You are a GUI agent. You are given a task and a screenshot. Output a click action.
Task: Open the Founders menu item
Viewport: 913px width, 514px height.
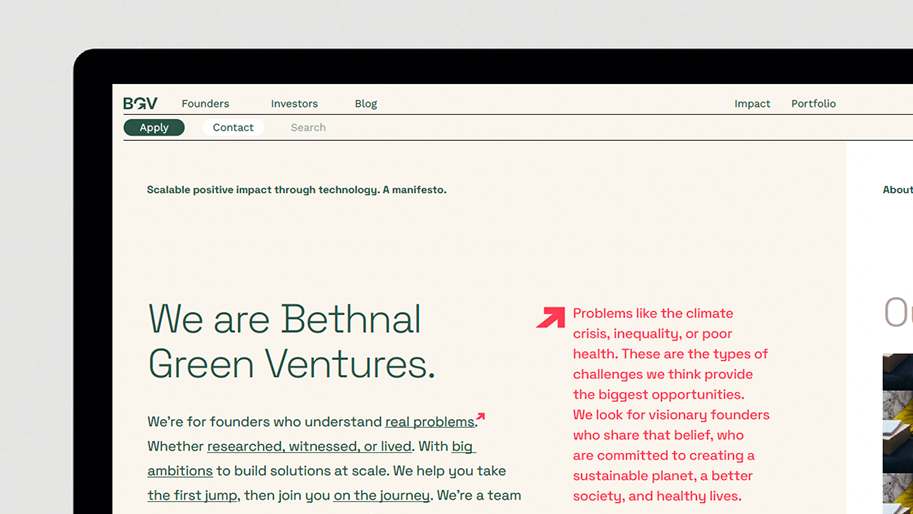(x=206, y=104)
